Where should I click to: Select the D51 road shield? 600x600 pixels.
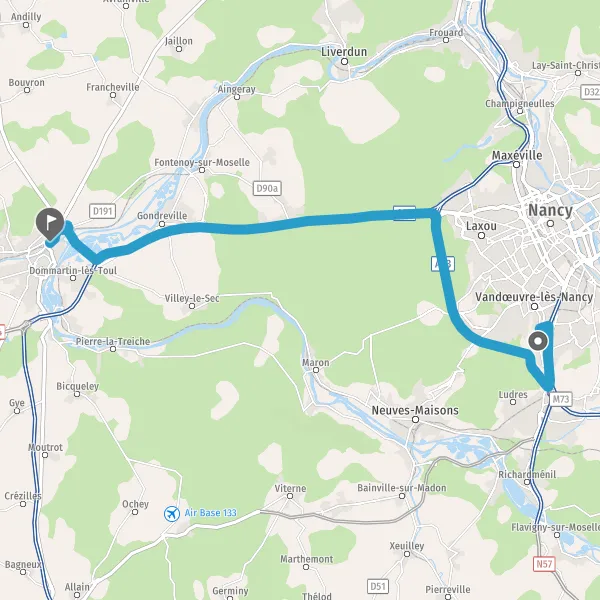(x=378, y=586)
